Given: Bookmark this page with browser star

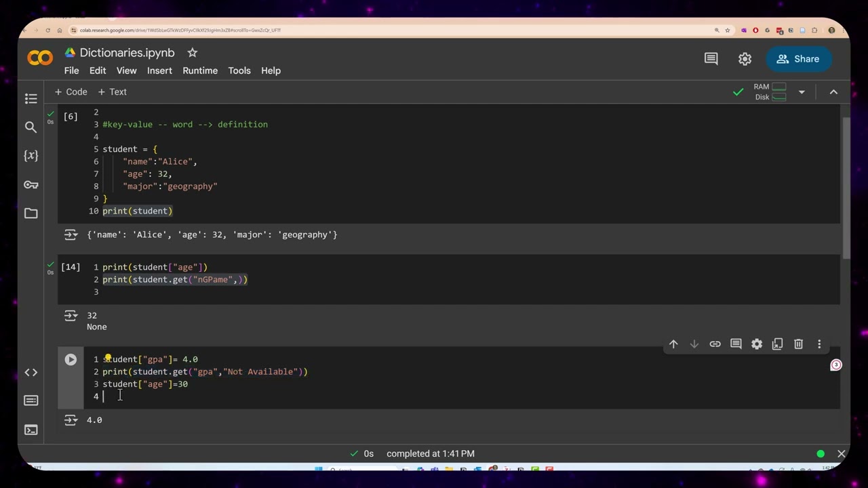Looking at the screenshot, I should tap(728, 30).
